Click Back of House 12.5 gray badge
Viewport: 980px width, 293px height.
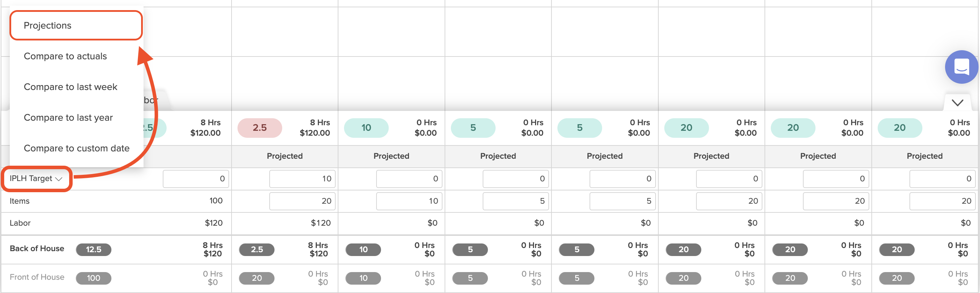94,249
